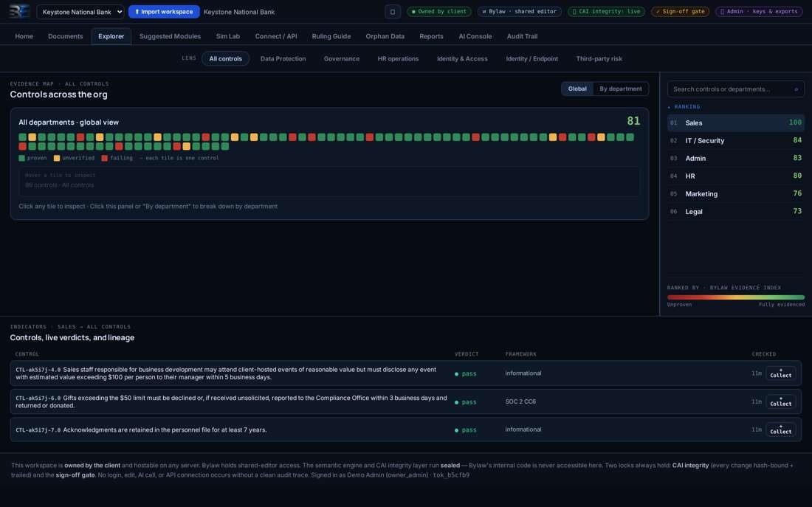This screenshot has width=812, height=507.
Task: Click the Import workspace button
Action: tap(164, 11)
